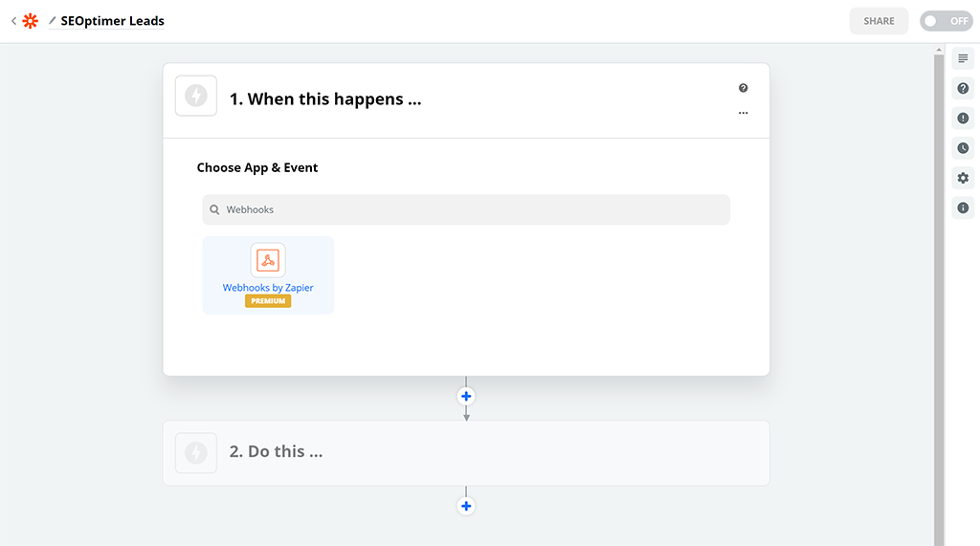Open the outline icon in the right sidebar
The height and width of the screenshot is (546, 980).
pyautogui.click(x=963, y=59)
